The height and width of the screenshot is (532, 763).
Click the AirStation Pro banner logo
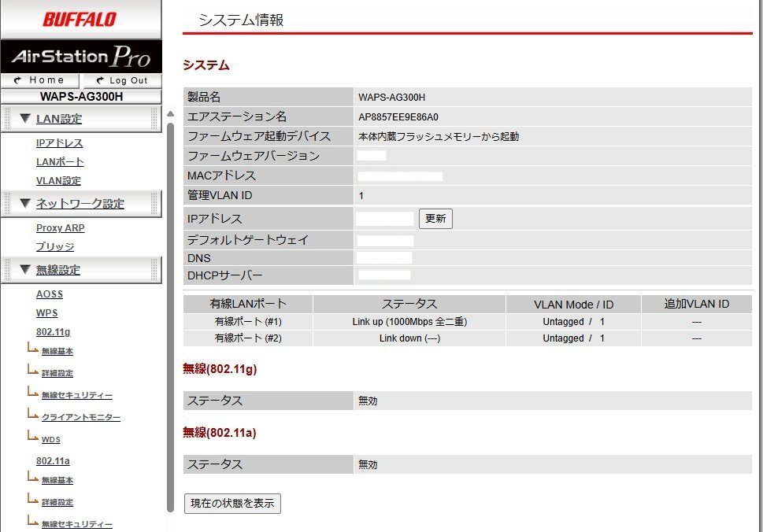point(81,57)
